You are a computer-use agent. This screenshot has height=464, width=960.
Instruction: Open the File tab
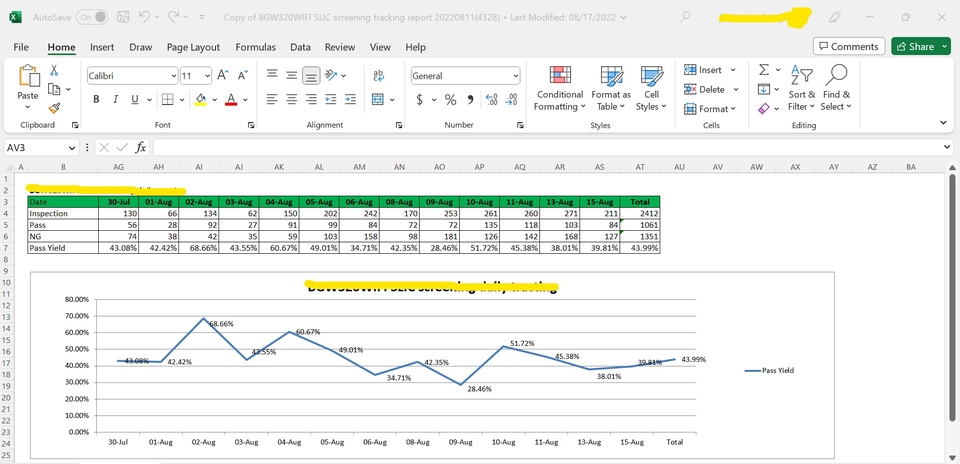click(21, 47)
